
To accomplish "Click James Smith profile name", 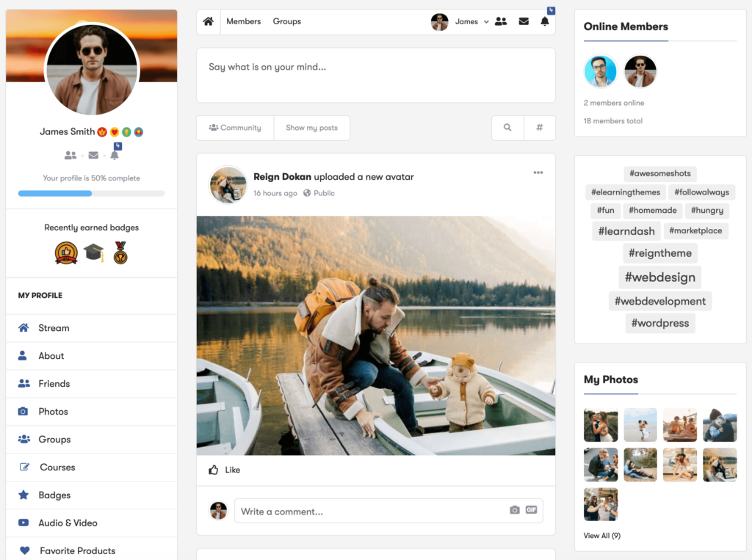I will coord(67,132).
